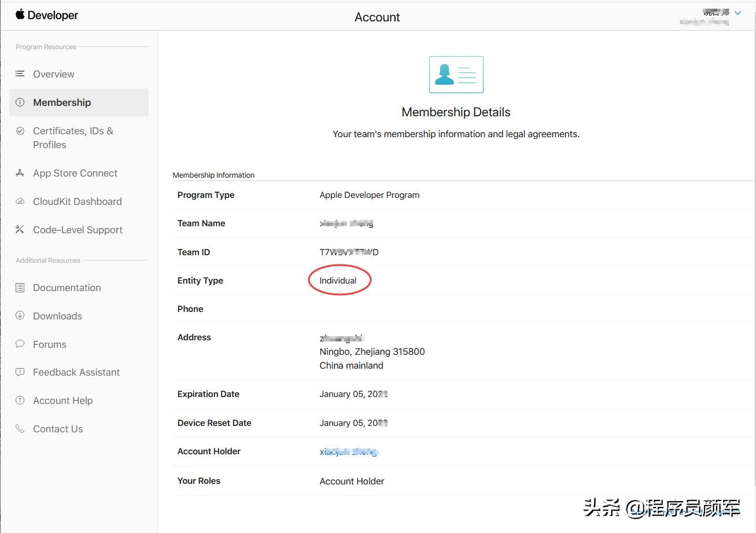Screen dimensions: 756x533
Task: Click the Account Holder label
Action: (x=209, y=451)
